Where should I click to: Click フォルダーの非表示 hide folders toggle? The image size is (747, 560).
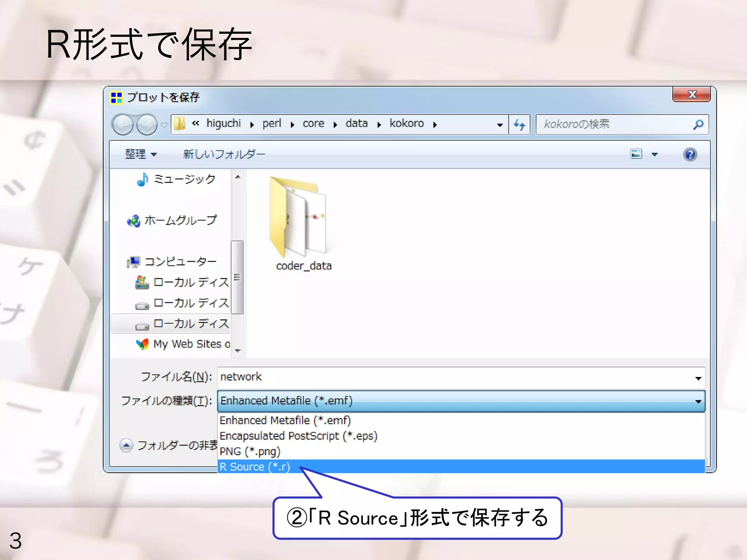pos(168,445)
